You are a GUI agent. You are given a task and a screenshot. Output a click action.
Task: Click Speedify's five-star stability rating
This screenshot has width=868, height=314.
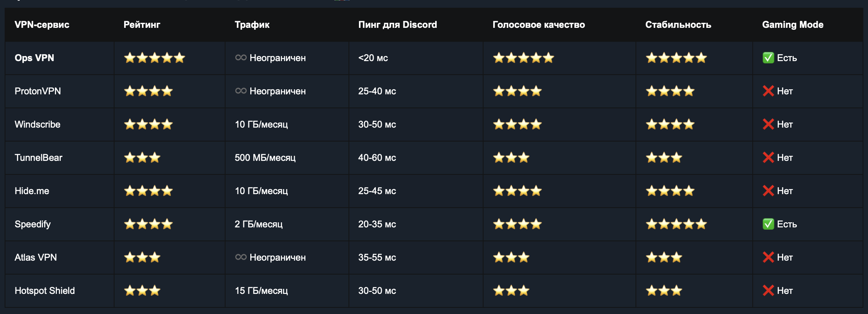tap(676, 224)
